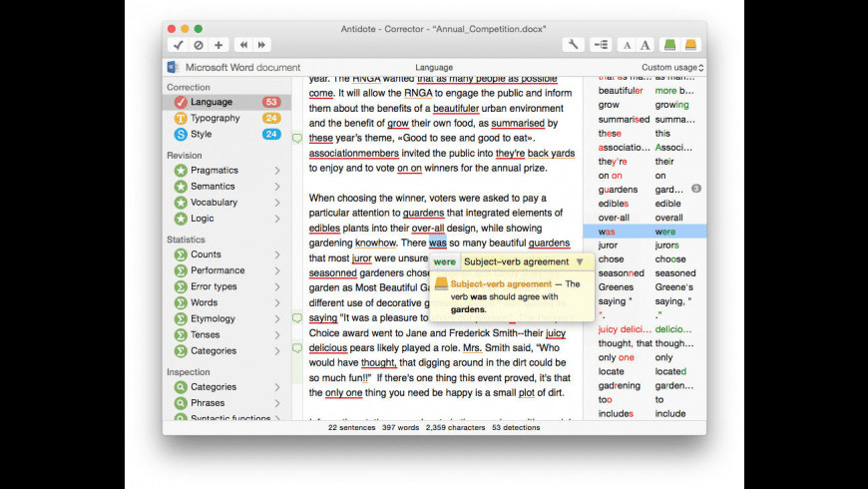Click the orange guides book icon
This screenshot has width=868, height=489.
click(690, 45)
